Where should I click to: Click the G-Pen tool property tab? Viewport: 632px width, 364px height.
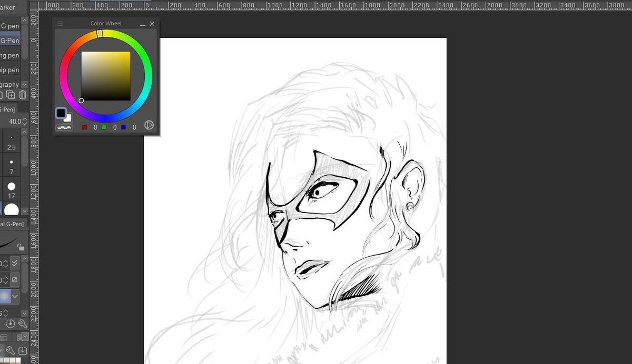12,225
